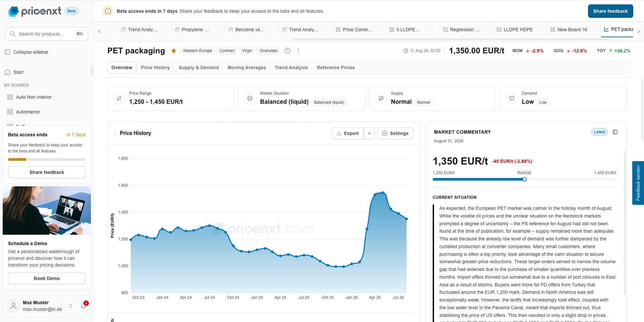The width and height of the screenshot is (644, 322).
Task: Select the Moving Averages sub-tab
Action: point(247,67)
